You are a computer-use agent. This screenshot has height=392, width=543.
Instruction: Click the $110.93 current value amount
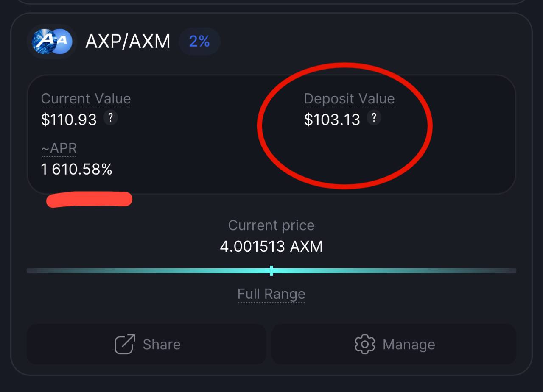[x=69, y=120]
